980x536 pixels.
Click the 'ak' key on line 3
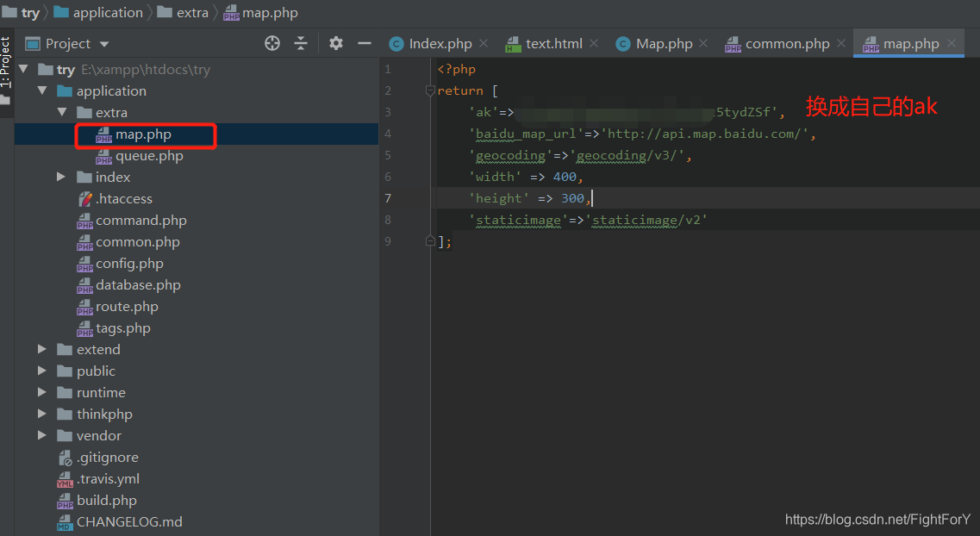point(484,112)
